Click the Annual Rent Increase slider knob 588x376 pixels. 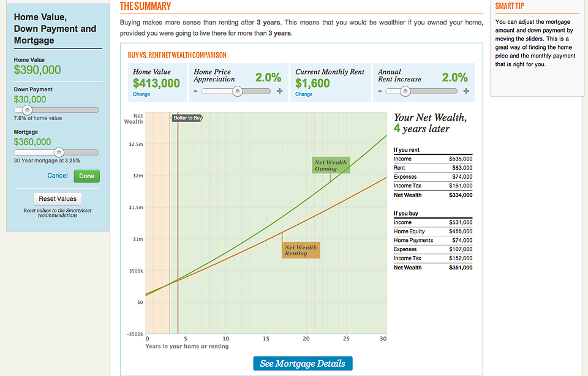(405, 91)
